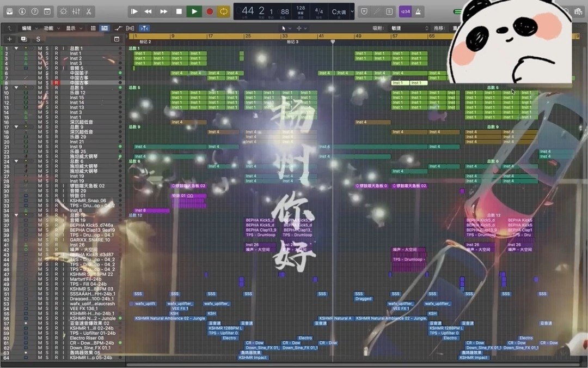Mute the 中国笛子 track
The image size is (588, 368).
(40, 73)
